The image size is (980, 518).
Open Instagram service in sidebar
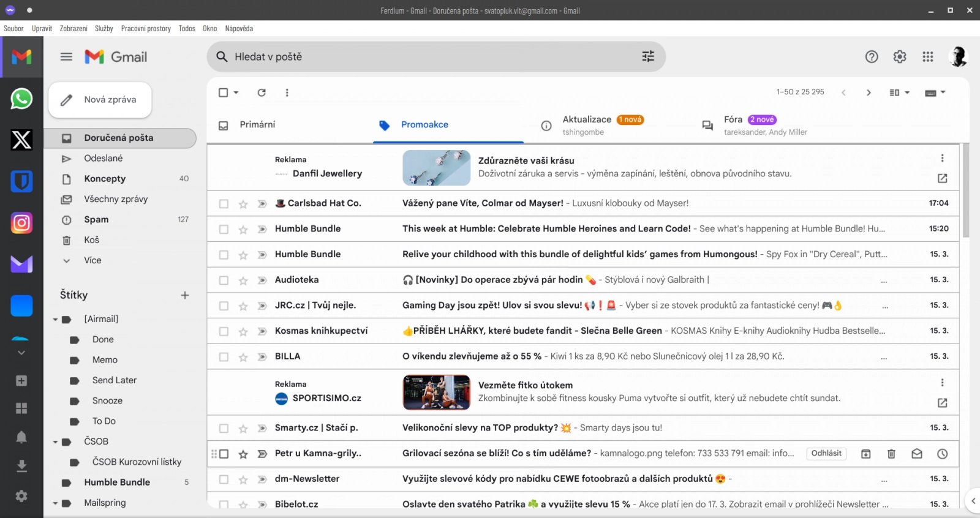pyautogui.click(x=21, y=223)
